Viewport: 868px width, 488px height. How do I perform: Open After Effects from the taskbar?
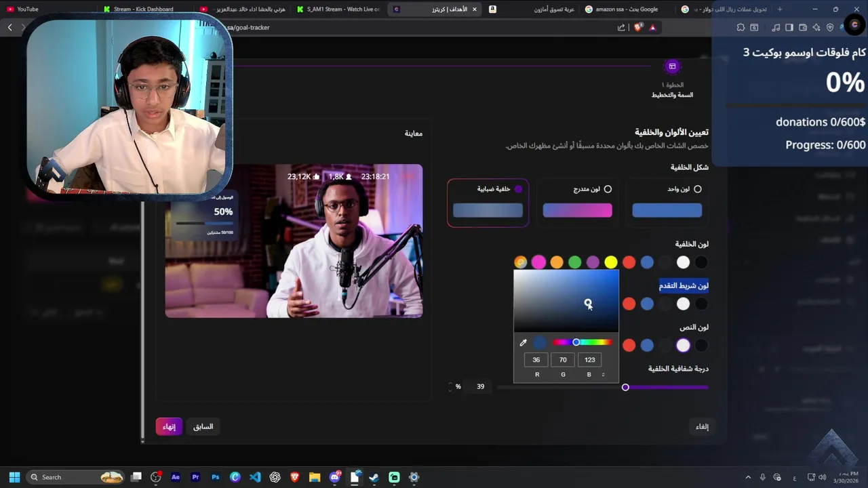coord(176,477)
